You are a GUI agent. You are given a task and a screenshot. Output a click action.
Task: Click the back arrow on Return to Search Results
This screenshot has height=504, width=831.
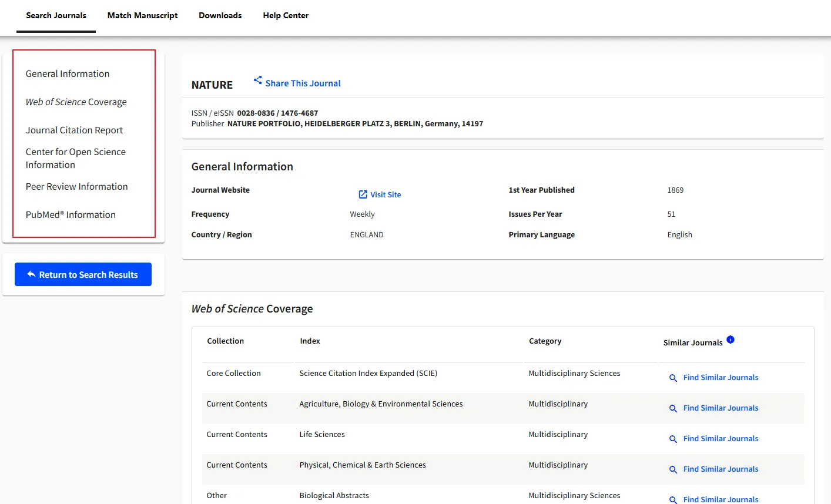[x=32, y=274]
